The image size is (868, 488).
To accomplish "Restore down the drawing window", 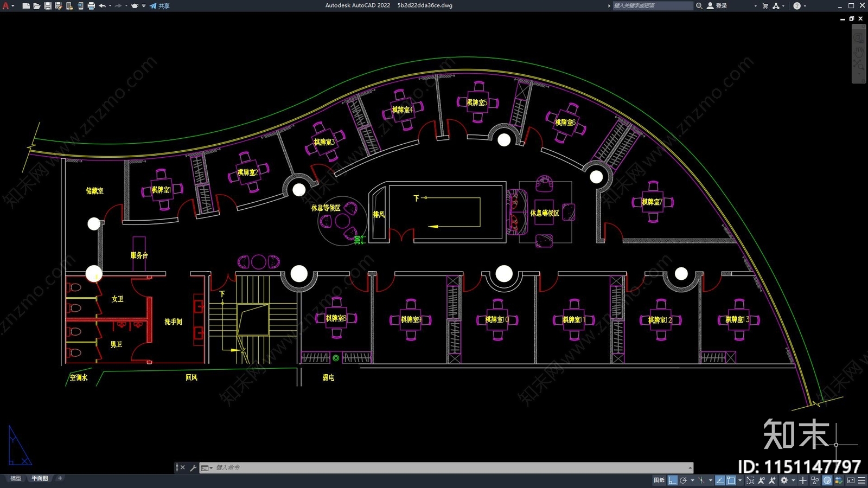I will [x=852, y=18].
